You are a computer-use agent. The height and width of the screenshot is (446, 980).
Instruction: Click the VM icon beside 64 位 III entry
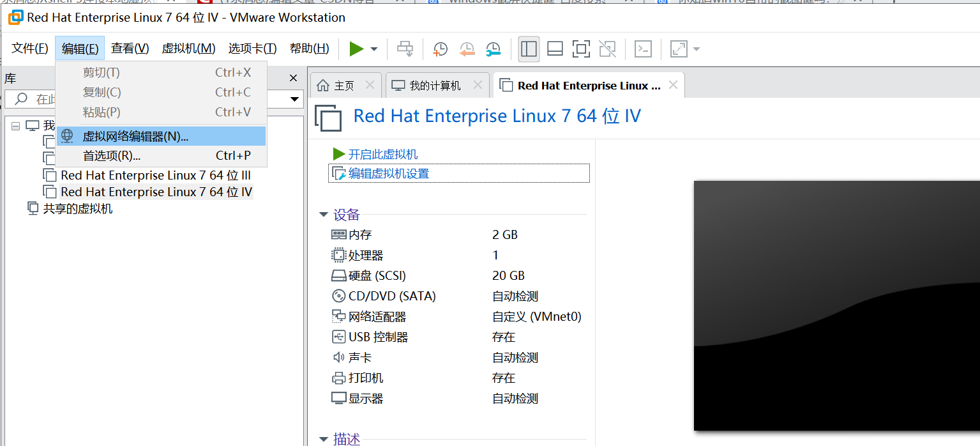click(x=50, y=175)
